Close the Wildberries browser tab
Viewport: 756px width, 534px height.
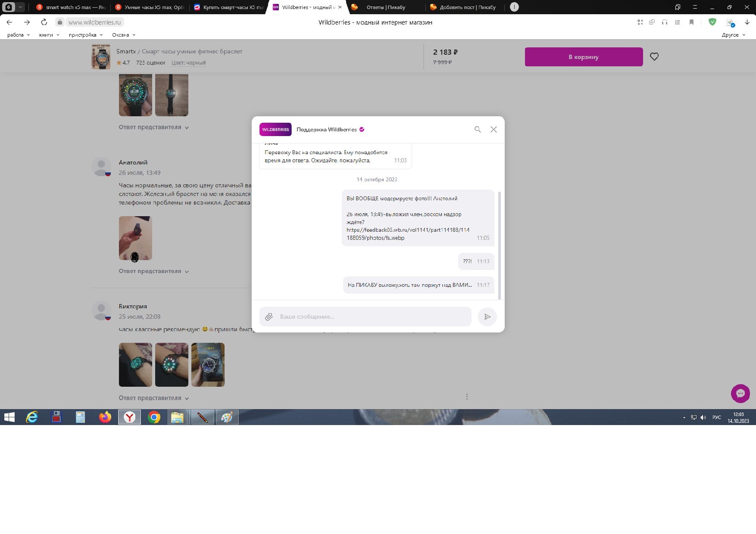(340, 7)
